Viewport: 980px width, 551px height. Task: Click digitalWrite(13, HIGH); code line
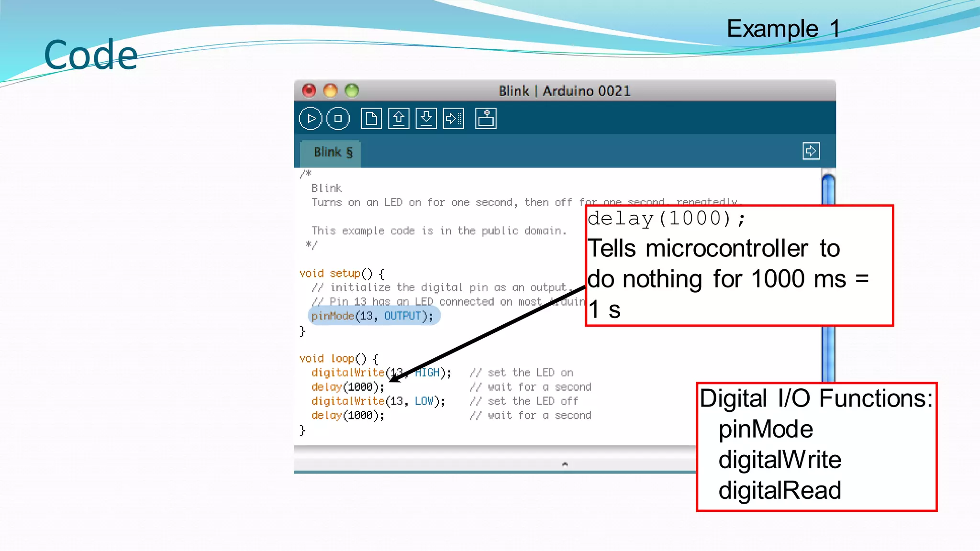(381, 373)
